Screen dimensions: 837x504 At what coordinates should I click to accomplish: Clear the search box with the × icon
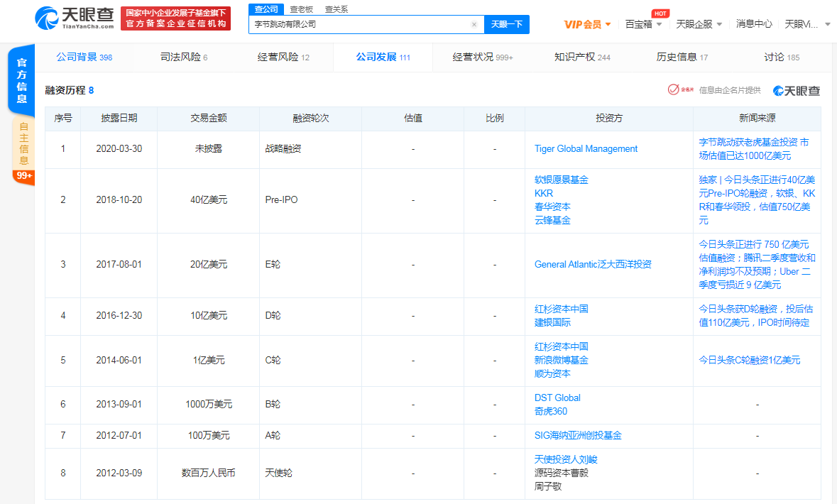tap(474, 24)
